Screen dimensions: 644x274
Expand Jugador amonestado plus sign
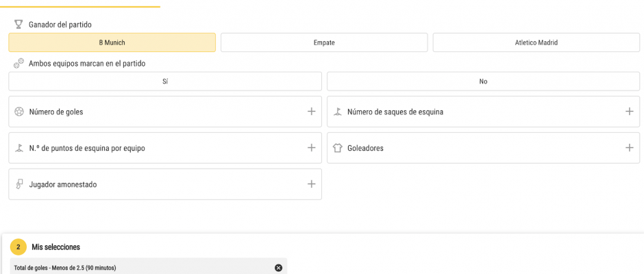pos(311,184)
